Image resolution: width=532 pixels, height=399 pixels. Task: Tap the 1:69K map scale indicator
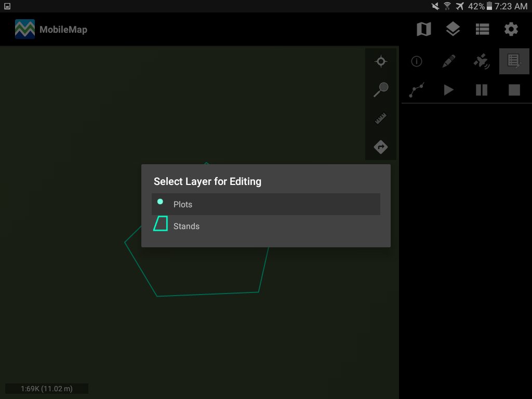pos(47,389)
